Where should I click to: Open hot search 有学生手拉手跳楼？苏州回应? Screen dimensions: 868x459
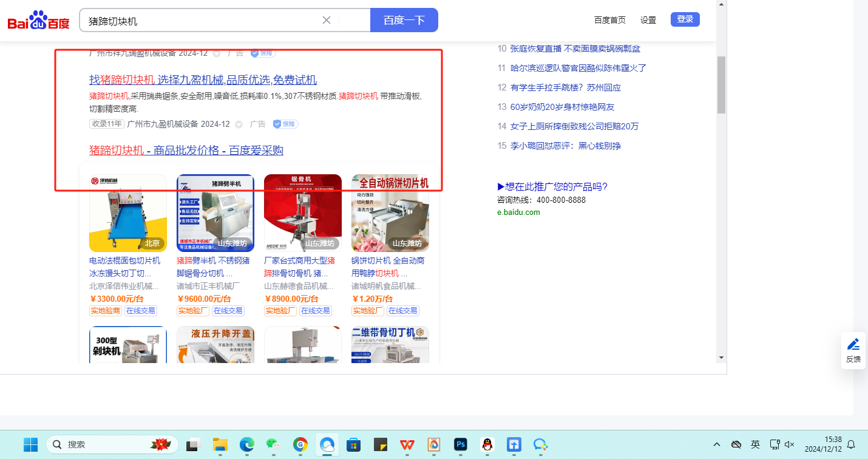566,87
